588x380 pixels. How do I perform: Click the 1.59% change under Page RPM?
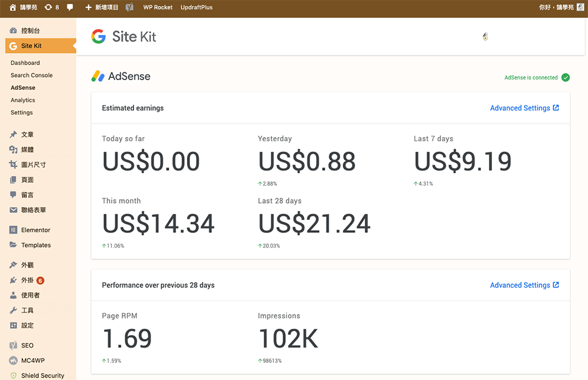click(x=111, y=361)
